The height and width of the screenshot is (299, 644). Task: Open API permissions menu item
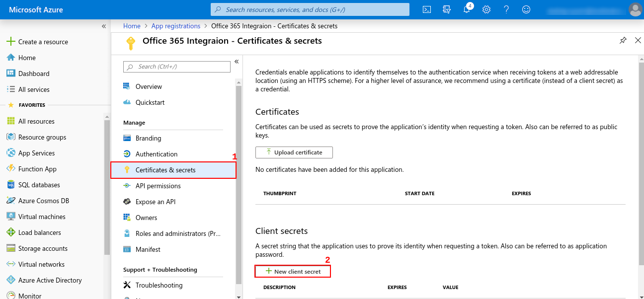point(158,186)
